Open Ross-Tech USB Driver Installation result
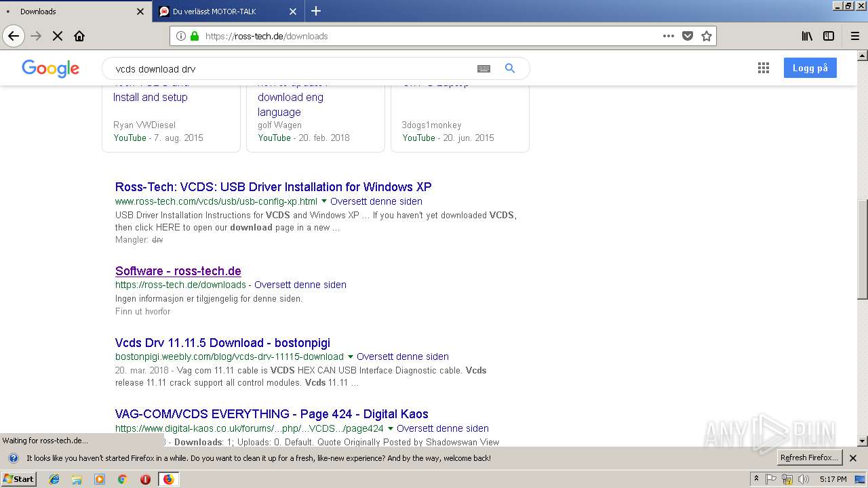 point(273,187)
